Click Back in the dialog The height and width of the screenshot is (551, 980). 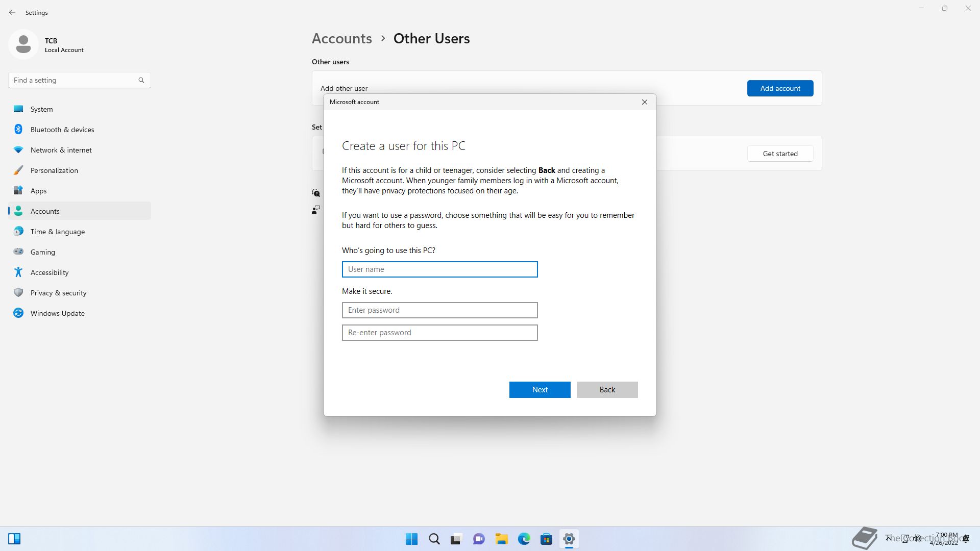click(x=607, y=390)
